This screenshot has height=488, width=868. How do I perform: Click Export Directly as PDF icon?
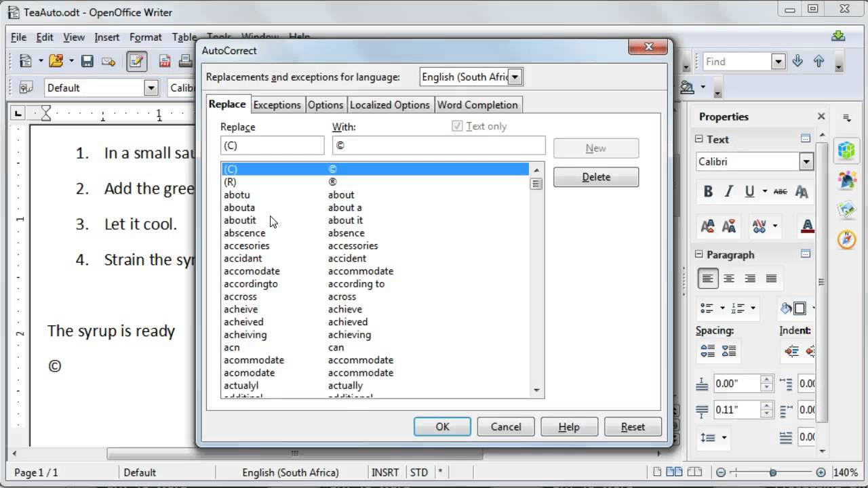pyautogui.click(x=164, y=62)
